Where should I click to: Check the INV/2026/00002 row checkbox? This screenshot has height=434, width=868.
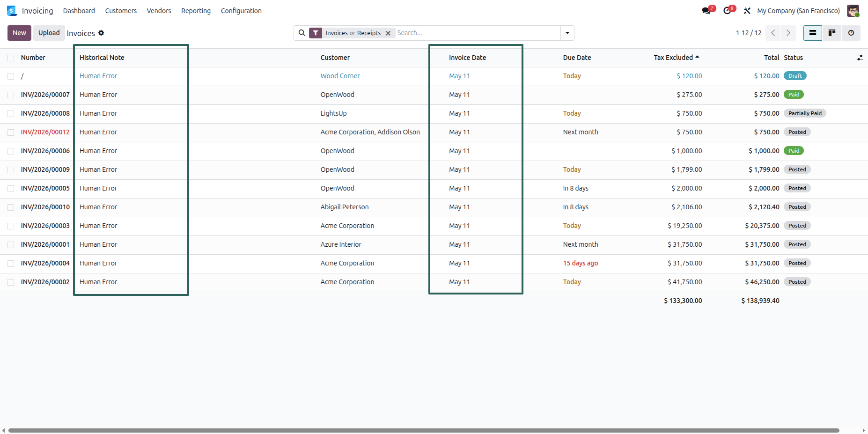tap(11, 282)
